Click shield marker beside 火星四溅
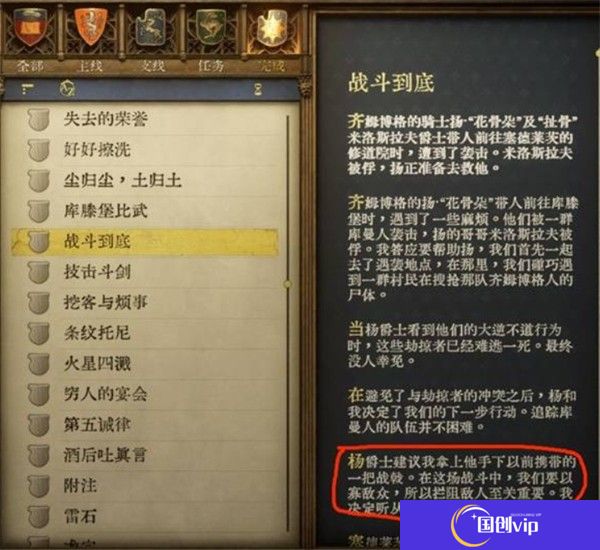This screenshot has height=550, width=600. [39, 364]
